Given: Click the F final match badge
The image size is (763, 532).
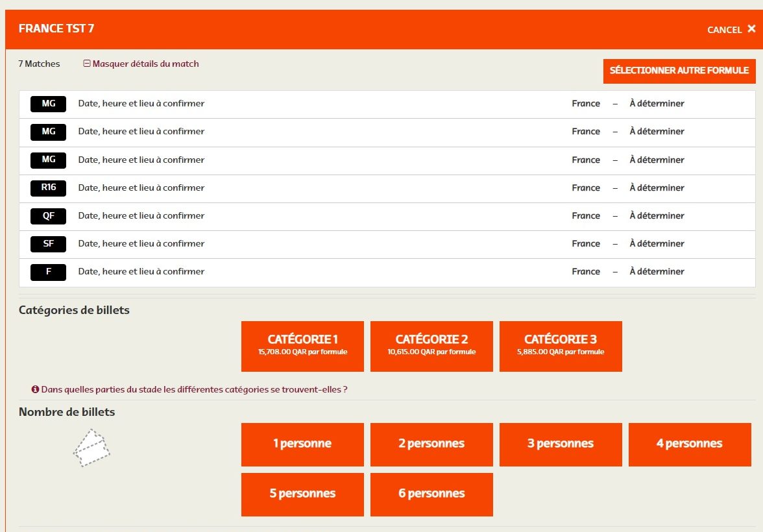Looking at the screenshot, I should (49, 272).
